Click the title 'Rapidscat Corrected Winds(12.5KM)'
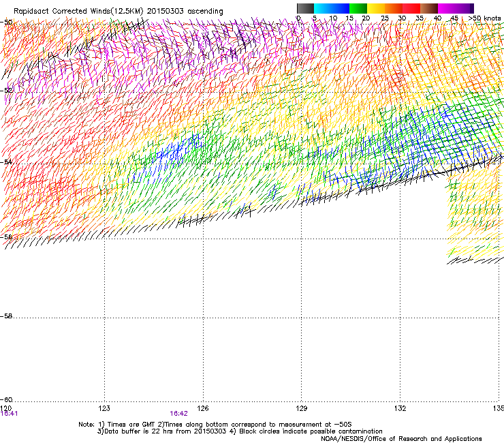This screenshot has height=443, width=504. pos(78,11)
